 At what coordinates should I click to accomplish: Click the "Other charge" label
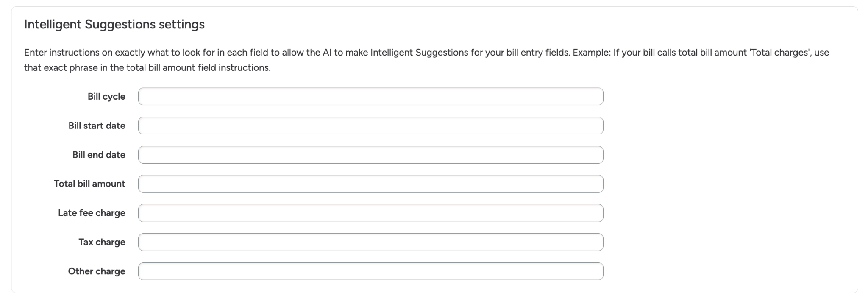97,271
